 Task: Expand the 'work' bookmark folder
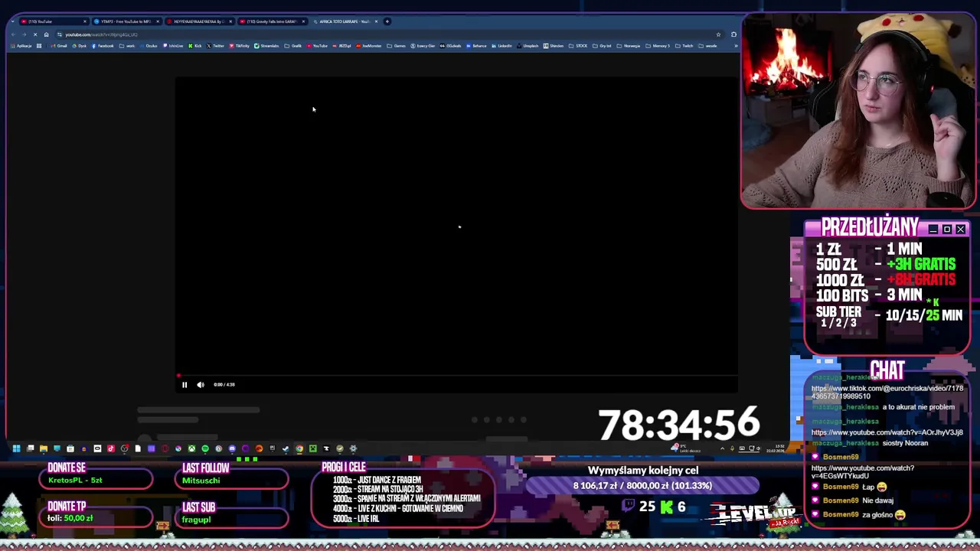tap(127, 46)
